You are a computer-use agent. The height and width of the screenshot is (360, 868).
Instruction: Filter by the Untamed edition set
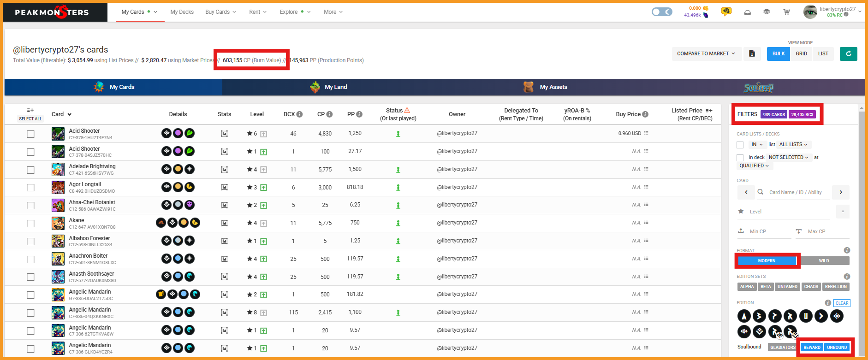pyautogui.click(x=787, y=287)
